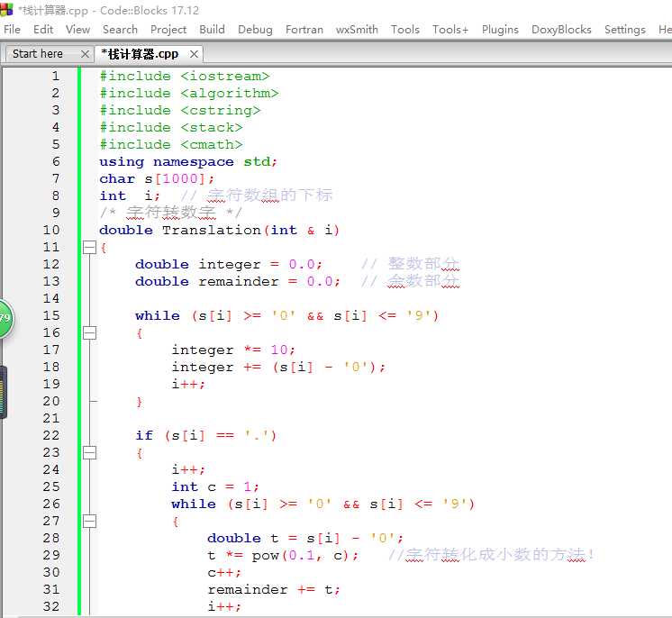672x618 pixels.
Task: Open the Plugins menu
Action: (x=500, y=30)
